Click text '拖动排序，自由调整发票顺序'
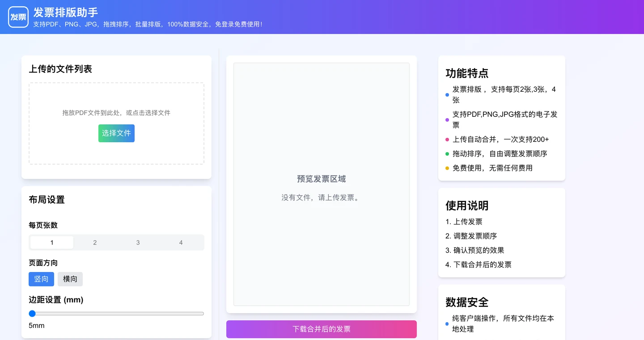Viewport: 644px width, 340px height. (500, 154)
